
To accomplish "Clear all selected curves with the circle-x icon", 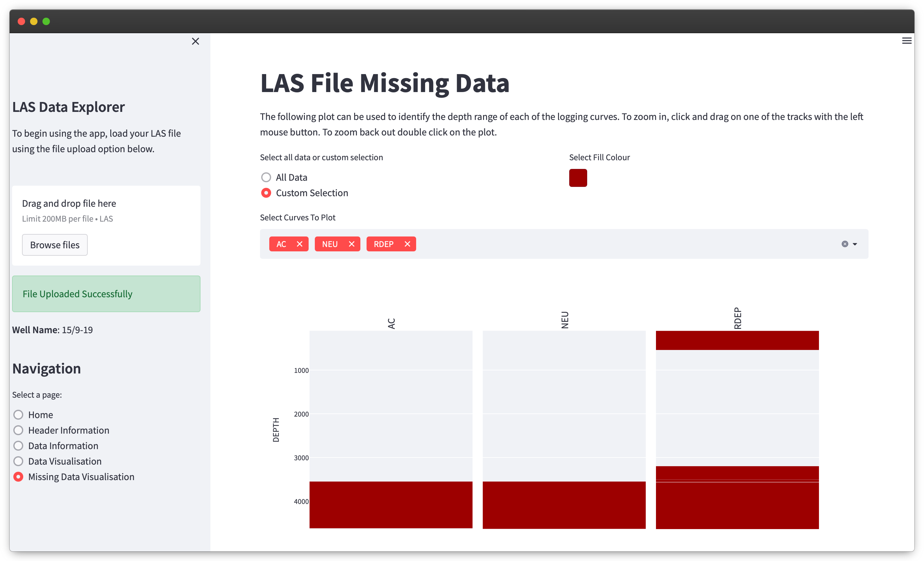I will click(x=844, y=244).
